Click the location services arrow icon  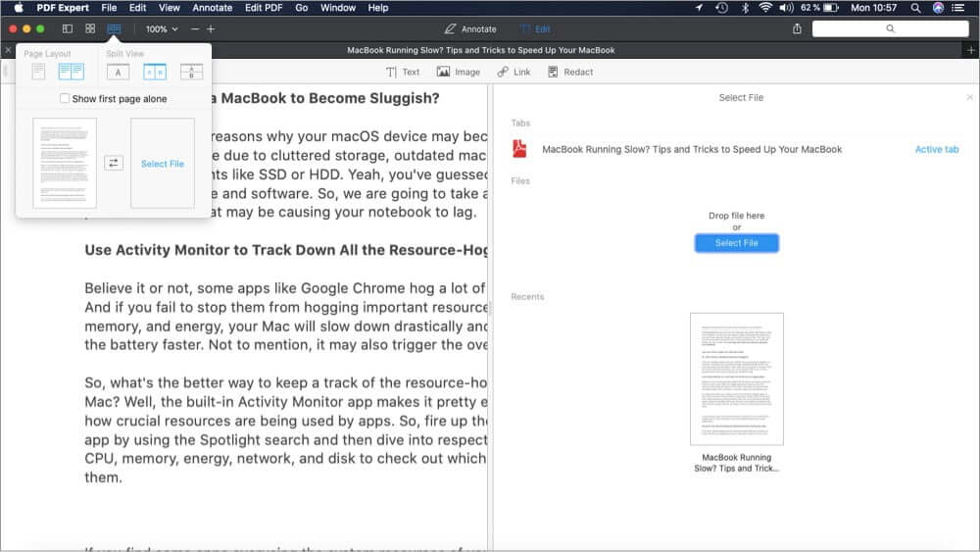[x=699, y=8]
